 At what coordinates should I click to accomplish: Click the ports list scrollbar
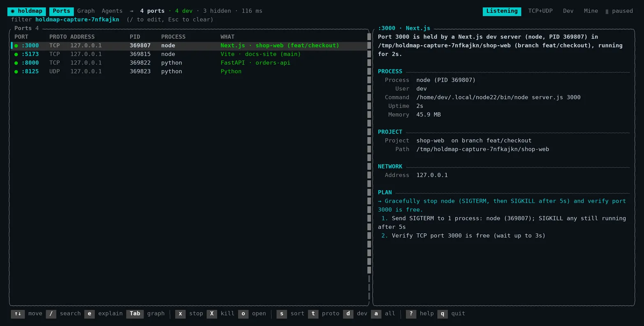click(369, 167)
